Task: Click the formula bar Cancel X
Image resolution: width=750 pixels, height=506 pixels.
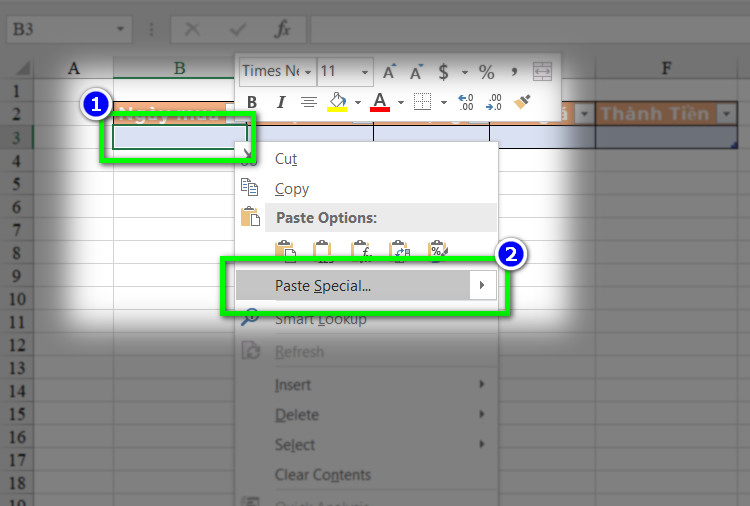Action: pyautogui.click(x=192, y=30)
